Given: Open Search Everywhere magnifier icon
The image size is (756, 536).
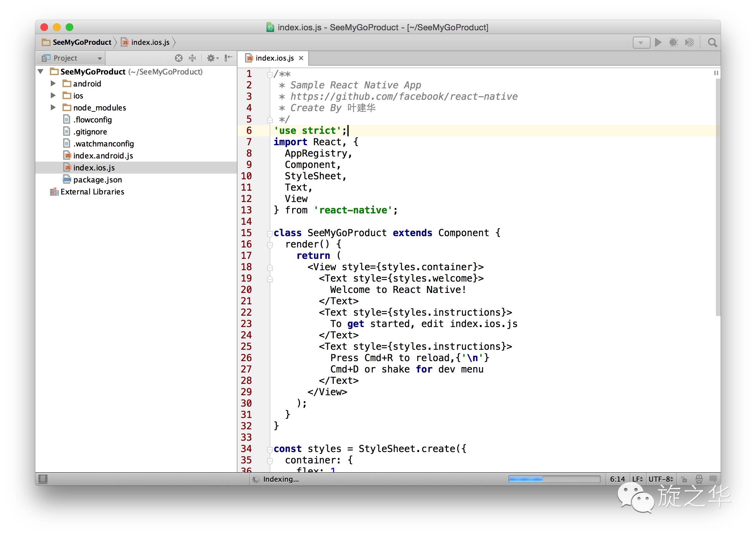Looking at the screenshot, I should click(712, 43).
